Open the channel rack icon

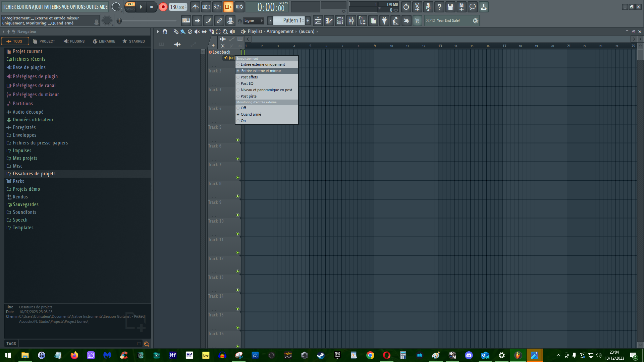[340, 21]
